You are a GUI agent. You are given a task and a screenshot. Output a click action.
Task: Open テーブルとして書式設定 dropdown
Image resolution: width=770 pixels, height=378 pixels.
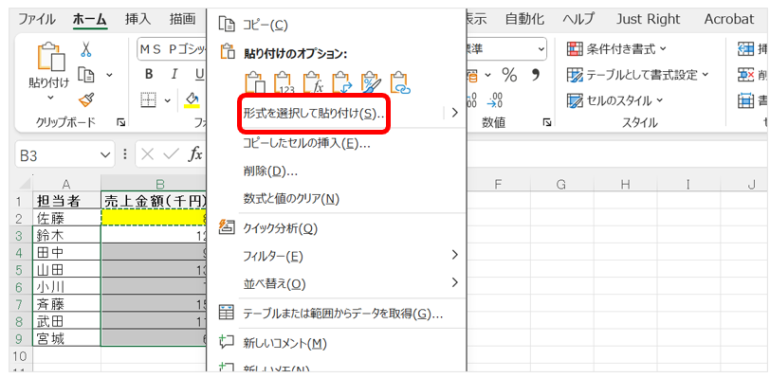tap(638, 75)
